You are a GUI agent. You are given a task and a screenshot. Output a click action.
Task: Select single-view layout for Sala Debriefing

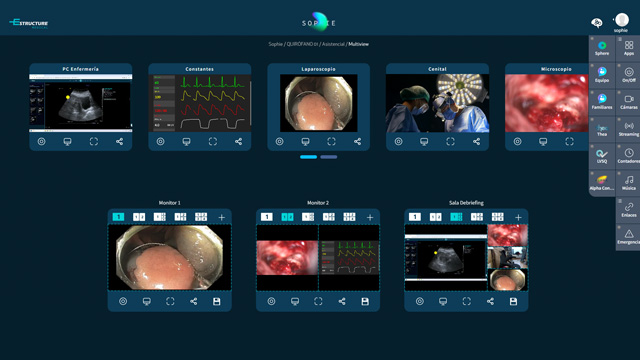[415, 217]
